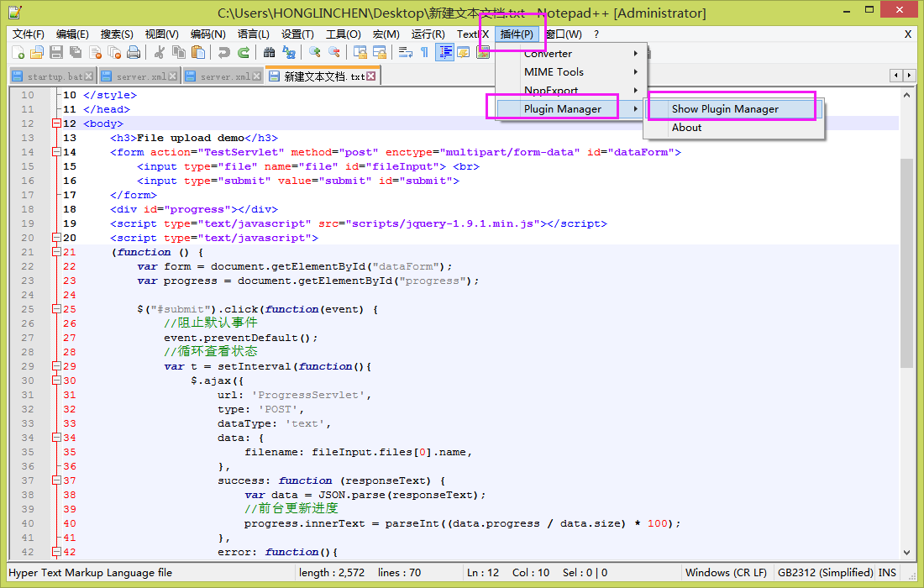Click the Zoom In magnifier icon
The width and height of the screenshot is (924, 588).
tap(314, 53)
